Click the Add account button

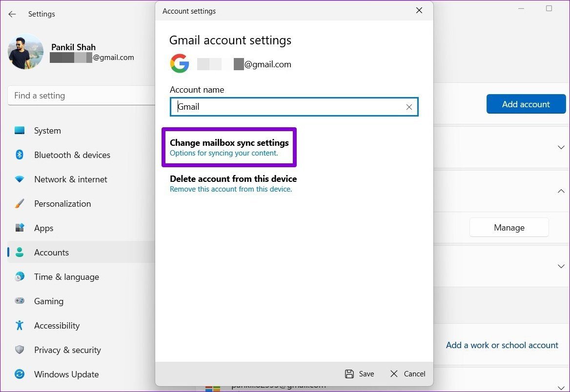tap(526, 104)
